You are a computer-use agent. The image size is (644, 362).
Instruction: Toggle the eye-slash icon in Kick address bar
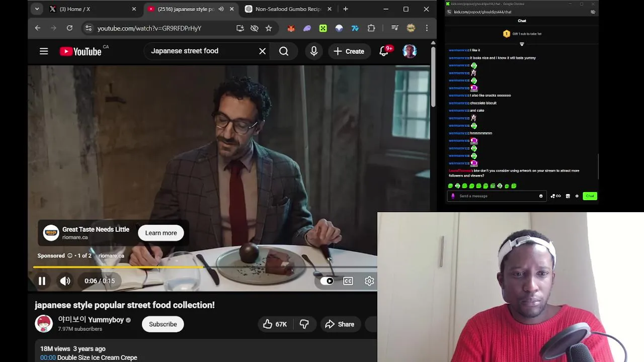coord(593,12)
